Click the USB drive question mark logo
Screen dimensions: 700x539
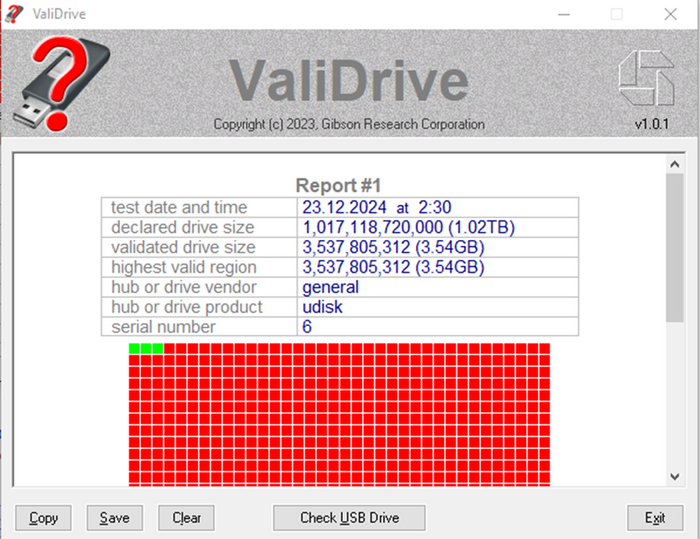(x=62, y=84)
